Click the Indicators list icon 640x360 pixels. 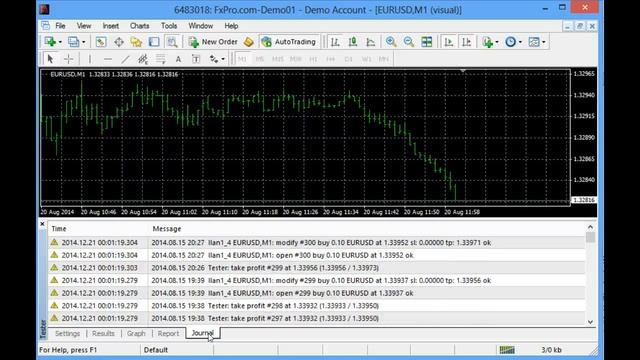click(487, 42)
